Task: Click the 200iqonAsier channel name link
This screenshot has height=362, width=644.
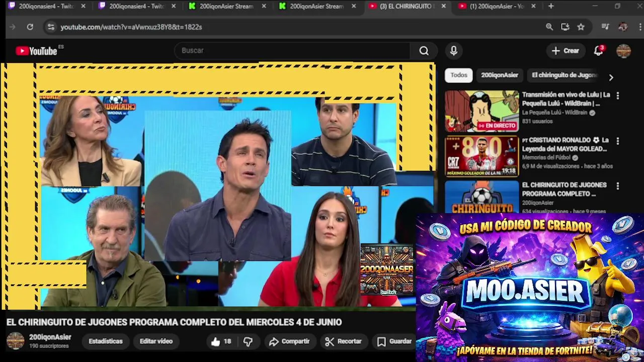Action: click(50, 337)
